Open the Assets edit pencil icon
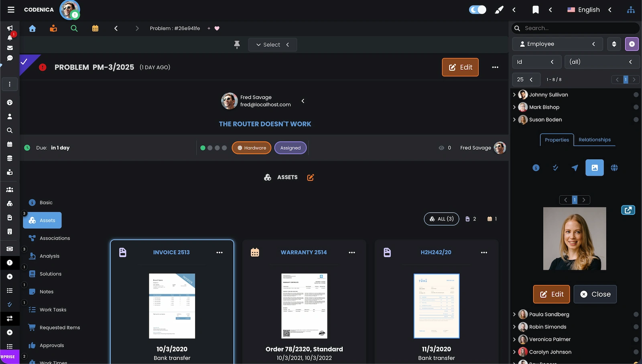 310,177
